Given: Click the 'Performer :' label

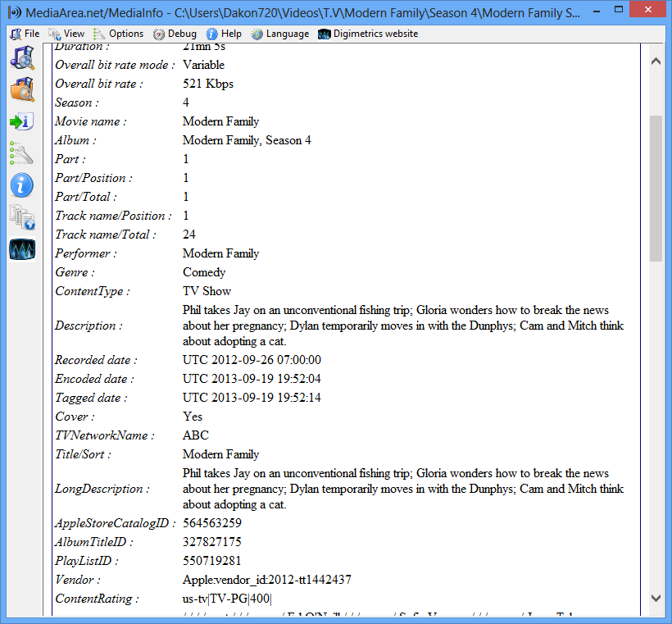Looking at the screenshot, I should pos(86,253).
